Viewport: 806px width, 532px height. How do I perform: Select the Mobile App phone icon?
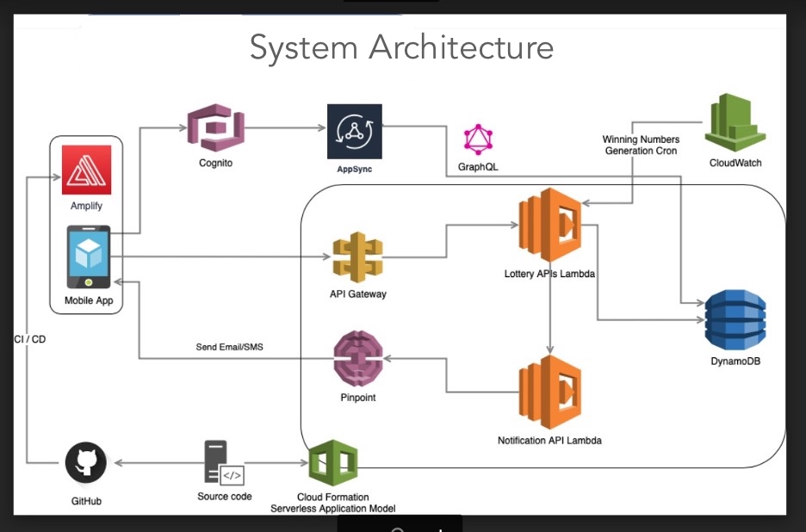coord(89,257)
